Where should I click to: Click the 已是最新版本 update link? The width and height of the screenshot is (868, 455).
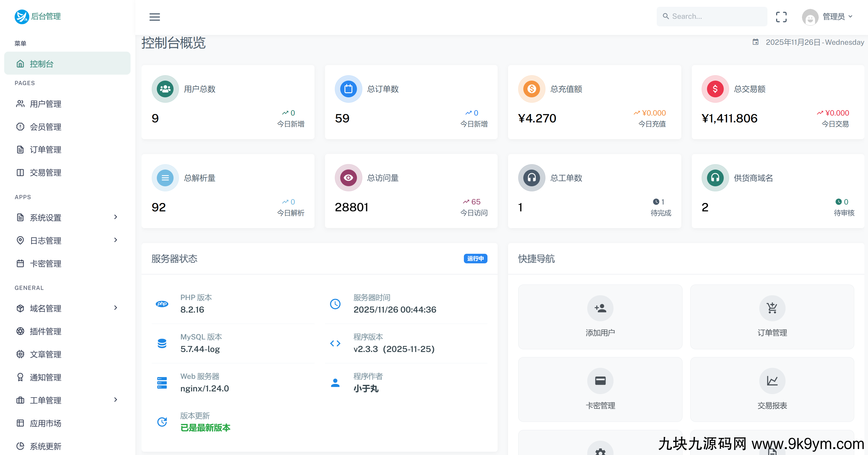tap(205, 428)
